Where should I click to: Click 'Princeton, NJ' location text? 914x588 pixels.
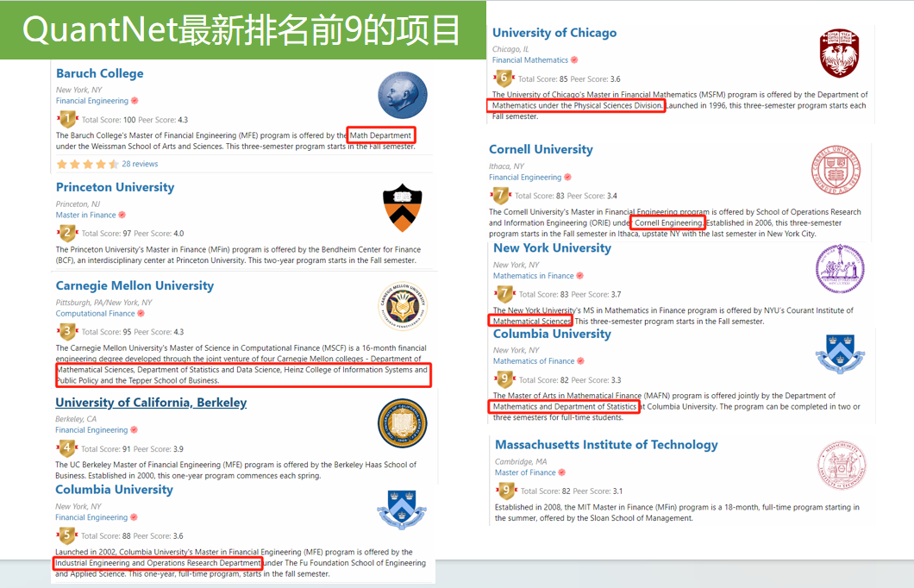pyautogui.click(x=78, y=204)
